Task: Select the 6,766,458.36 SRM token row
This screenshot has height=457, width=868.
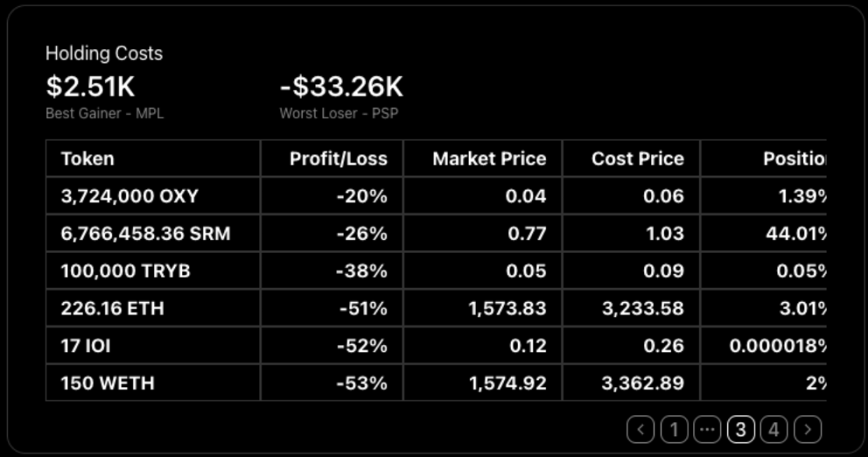Action: tap(145, 234)
